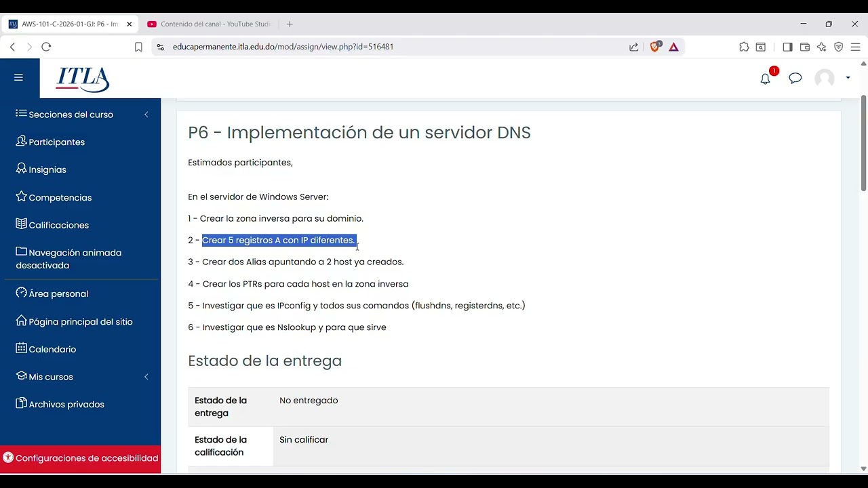Go to ITLA logo home
Viewport: 868px width, 488px height.
point(83,79)
